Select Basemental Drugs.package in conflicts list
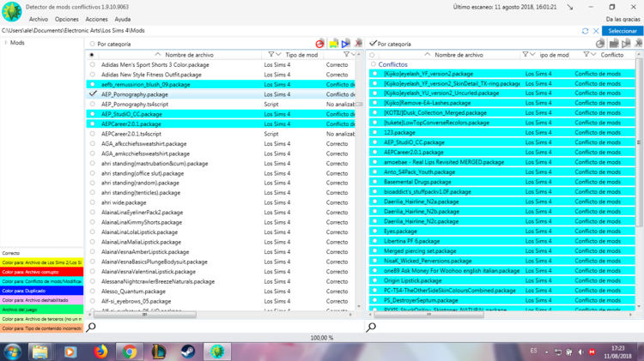 pos(502,182)
